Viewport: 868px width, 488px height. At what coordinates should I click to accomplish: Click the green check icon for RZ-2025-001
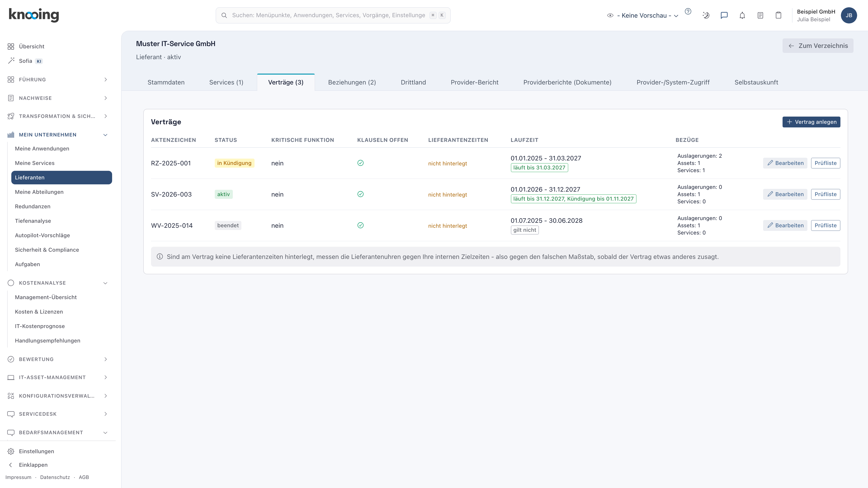click(360, 163)
